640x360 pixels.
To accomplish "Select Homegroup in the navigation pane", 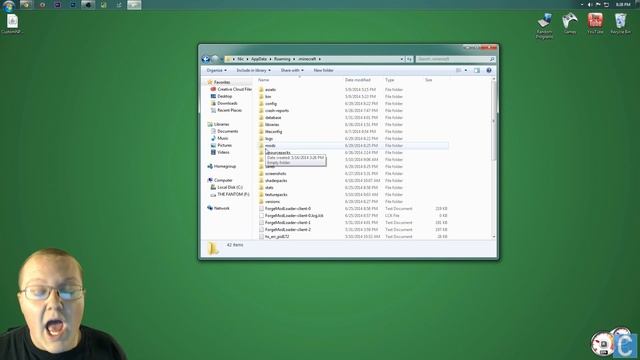I will click(222, 166).
